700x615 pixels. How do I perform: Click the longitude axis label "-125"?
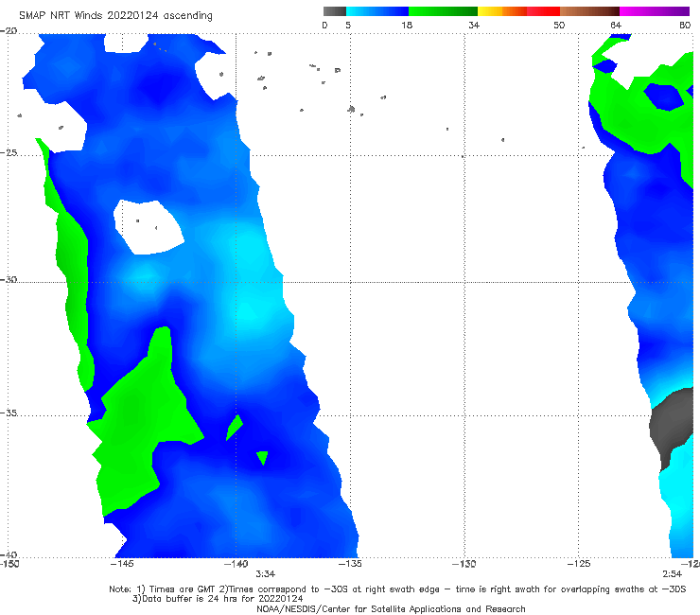pyautogui.click(x=579, y=564)
